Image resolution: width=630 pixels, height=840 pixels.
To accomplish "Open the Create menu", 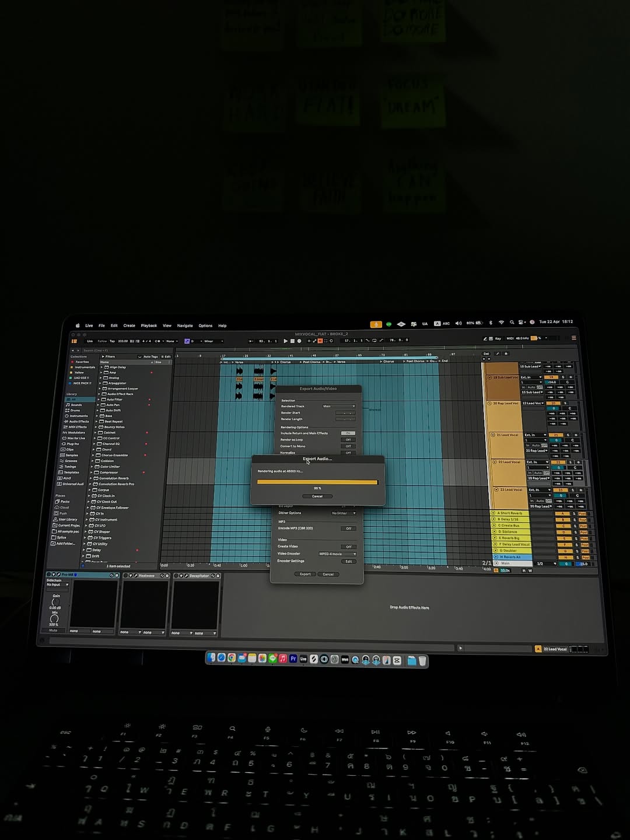I will 129,325.
